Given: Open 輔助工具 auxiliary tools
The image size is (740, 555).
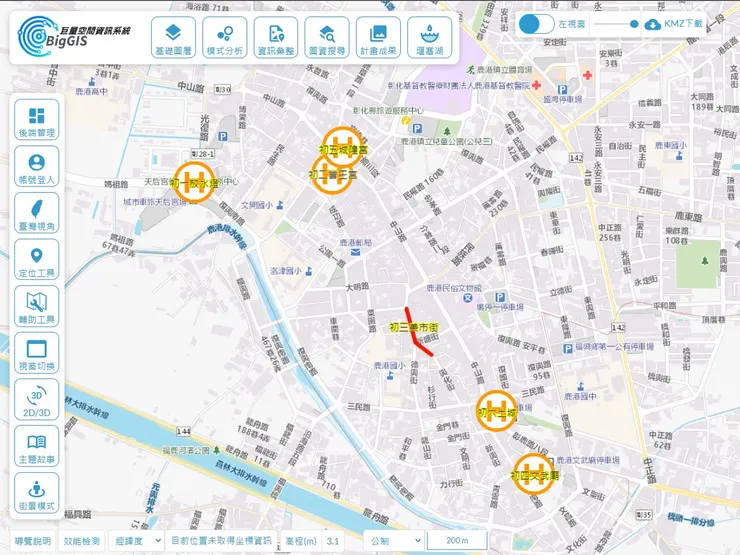Looking at the screenshot, I should coord(37,307).
